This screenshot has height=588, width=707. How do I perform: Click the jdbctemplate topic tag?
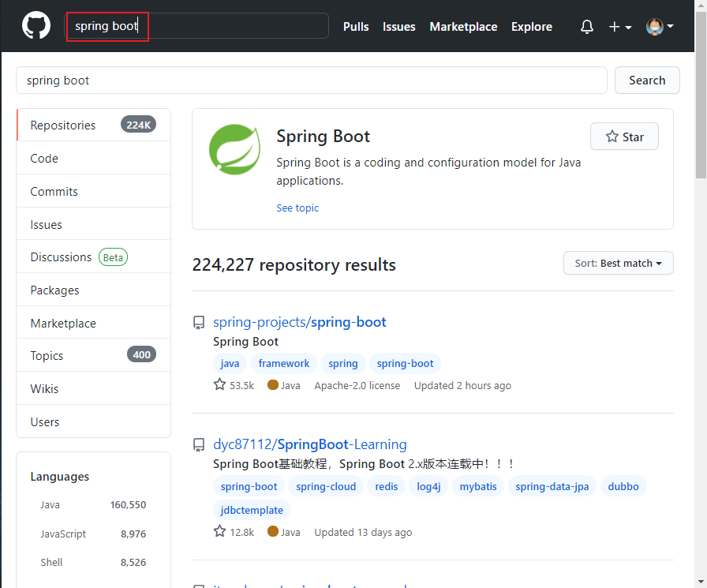[x=252, y=510]
